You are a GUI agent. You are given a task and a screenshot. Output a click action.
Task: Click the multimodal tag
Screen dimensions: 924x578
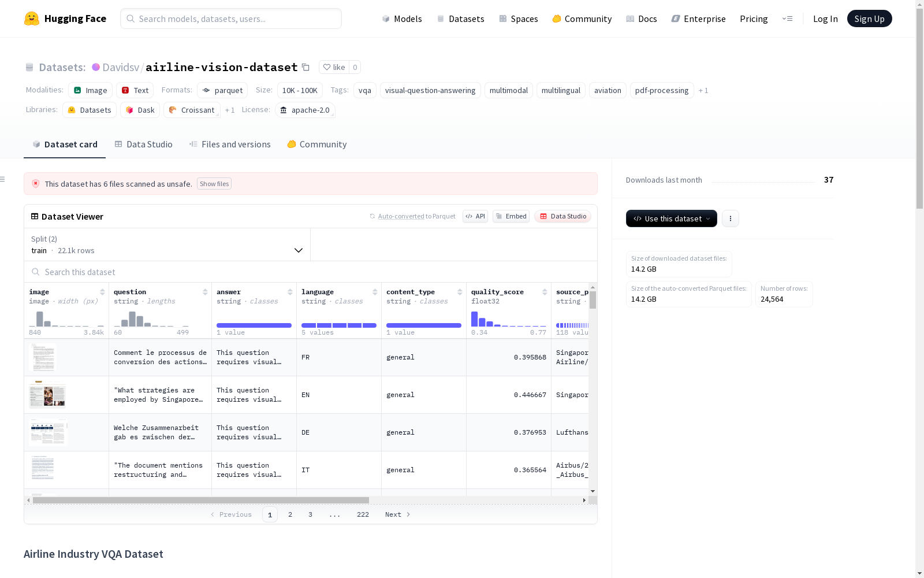(509, 90)
